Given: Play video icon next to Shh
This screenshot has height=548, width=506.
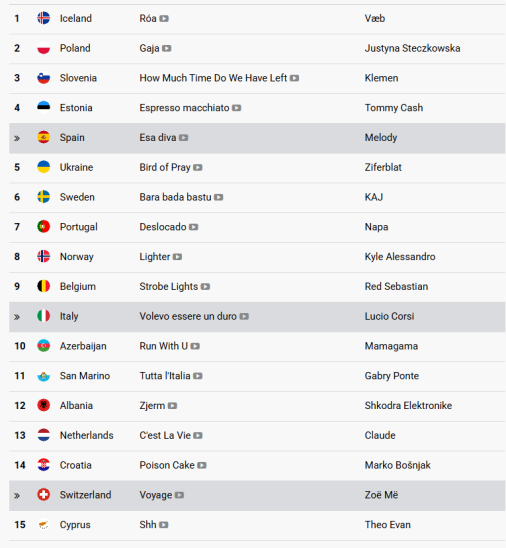Looking at the screenshot, I should [164, 525].
